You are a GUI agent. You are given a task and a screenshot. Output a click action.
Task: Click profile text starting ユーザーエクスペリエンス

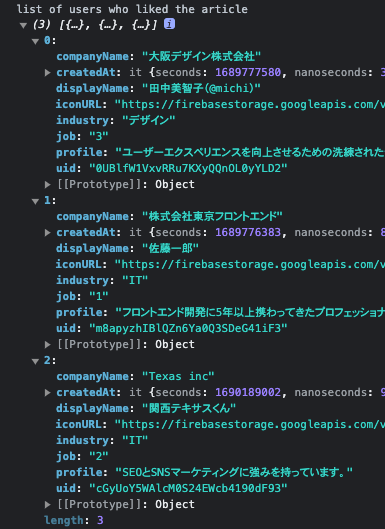[250, 152]
